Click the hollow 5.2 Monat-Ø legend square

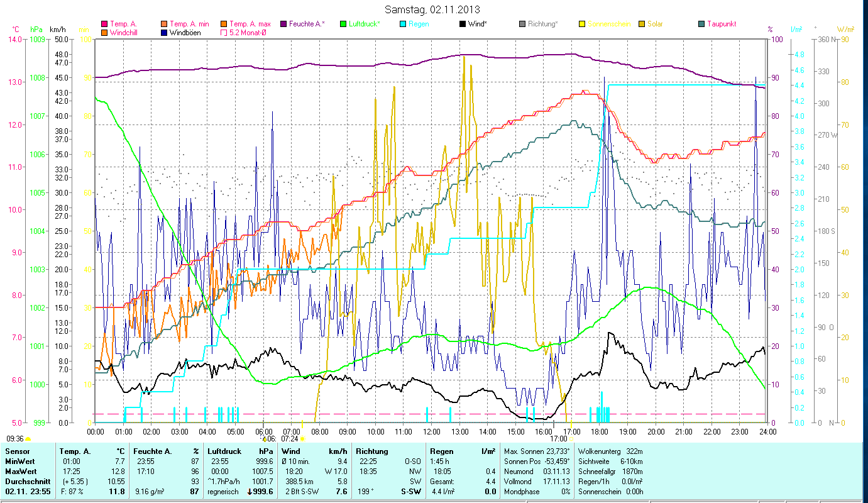coord(224,32)
